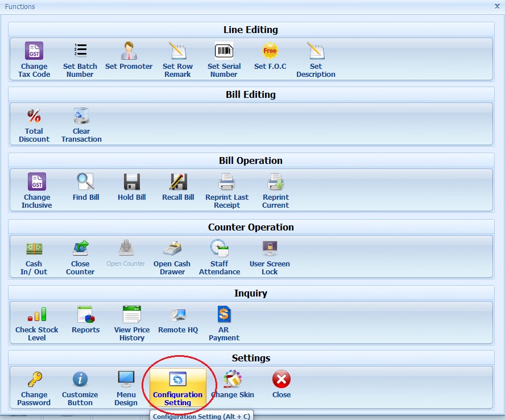The image size is (505, 420).
Task: Open Cash Drawer
Action: click(172, 249)
